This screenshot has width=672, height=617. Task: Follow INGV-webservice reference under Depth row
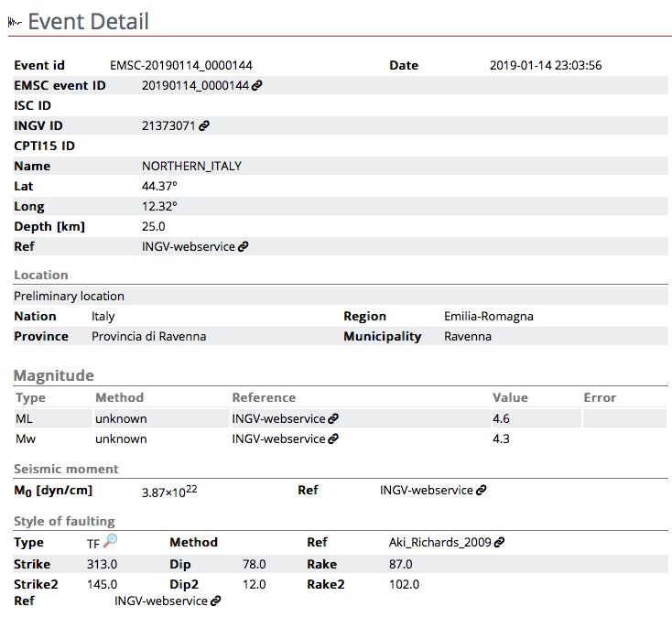[x=189, y=247]
